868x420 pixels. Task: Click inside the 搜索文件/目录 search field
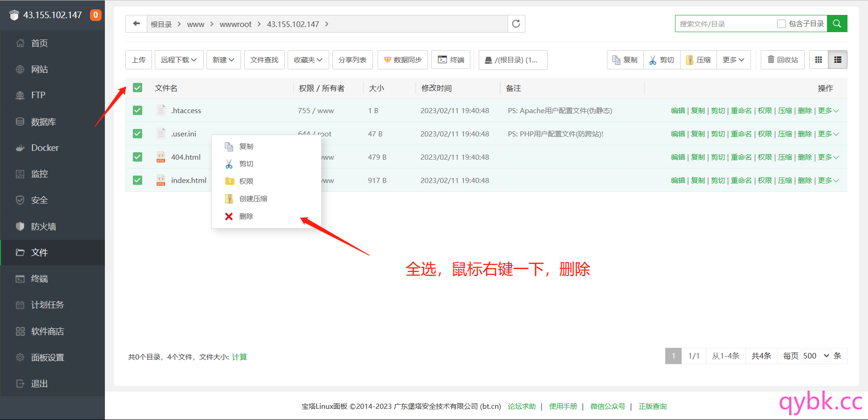(726, 24)
